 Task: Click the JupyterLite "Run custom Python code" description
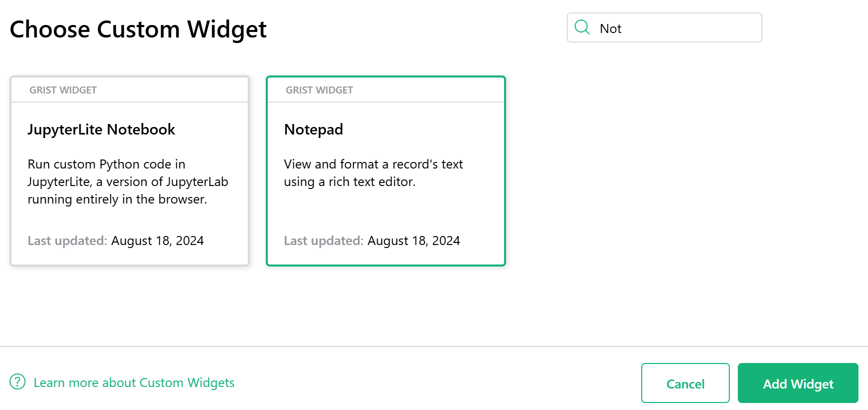pos(128,181)
